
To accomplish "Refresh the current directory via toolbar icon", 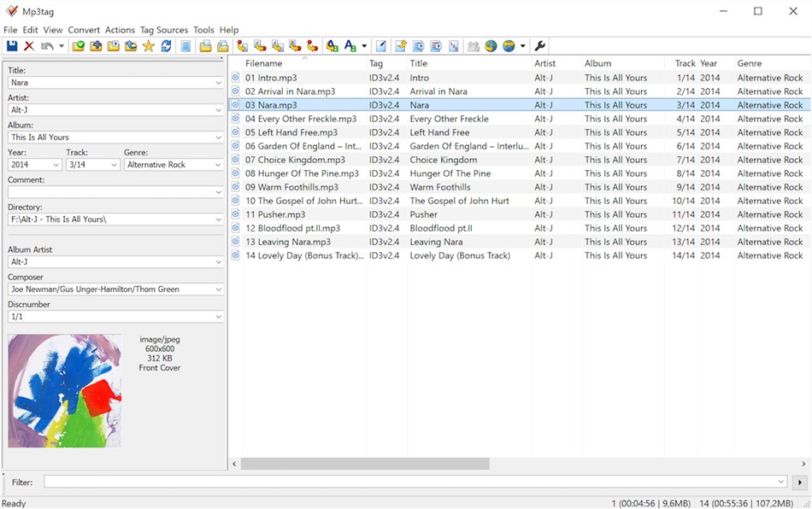I will (165, 45).
